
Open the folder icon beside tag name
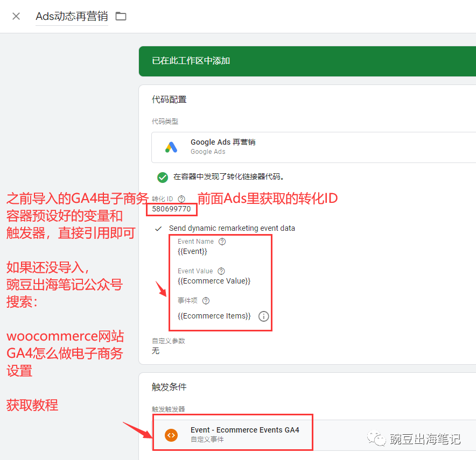[x=121, y=16]
